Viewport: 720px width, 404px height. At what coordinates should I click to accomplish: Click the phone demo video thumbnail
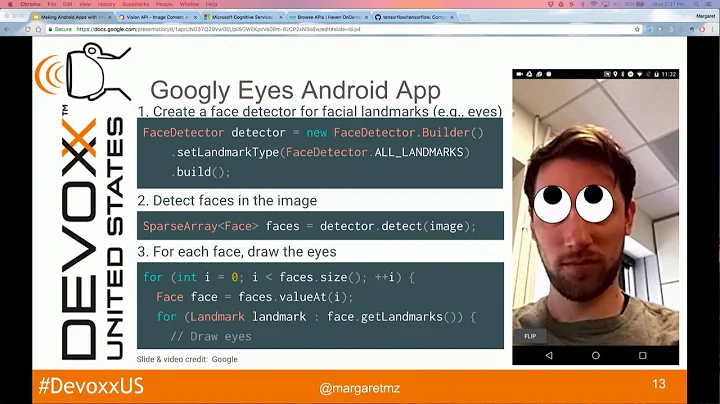[596, 217]
